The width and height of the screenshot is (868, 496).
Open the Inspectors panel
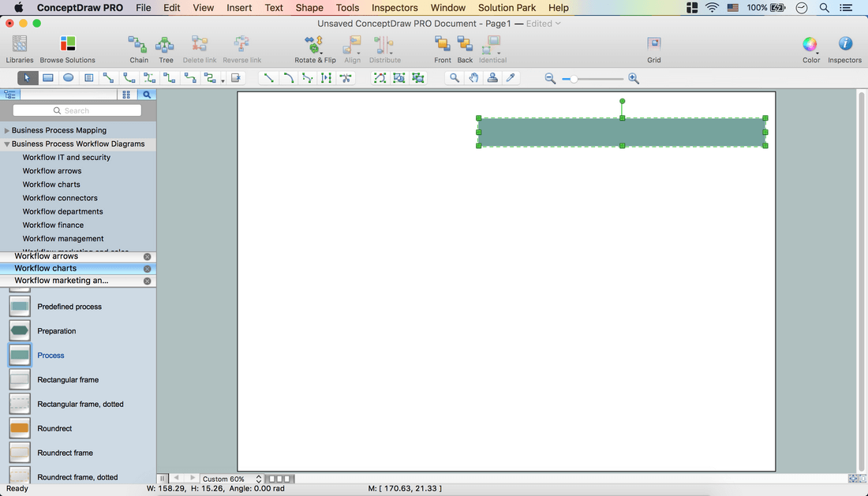tap(844, 49)
